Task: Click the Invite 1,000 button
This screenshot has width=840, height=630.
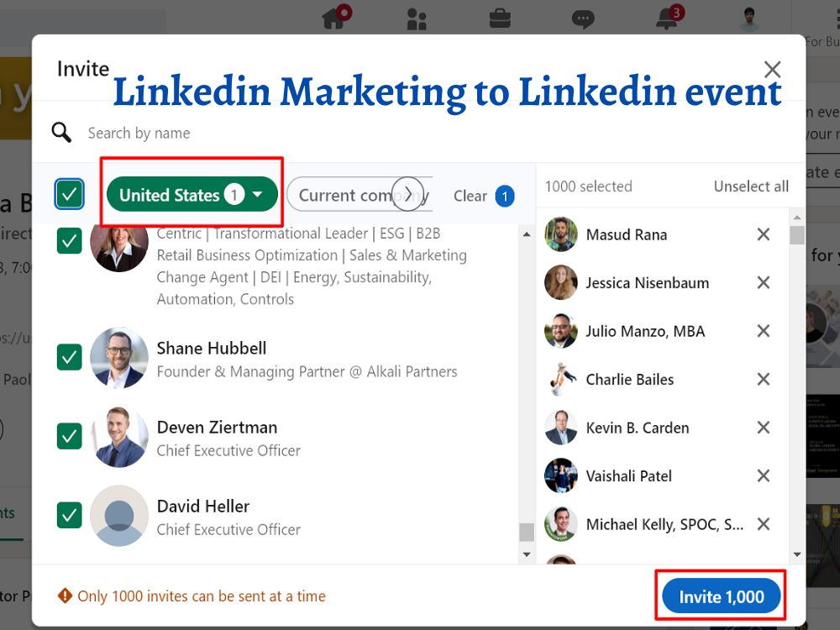Action: pos(719,596)
